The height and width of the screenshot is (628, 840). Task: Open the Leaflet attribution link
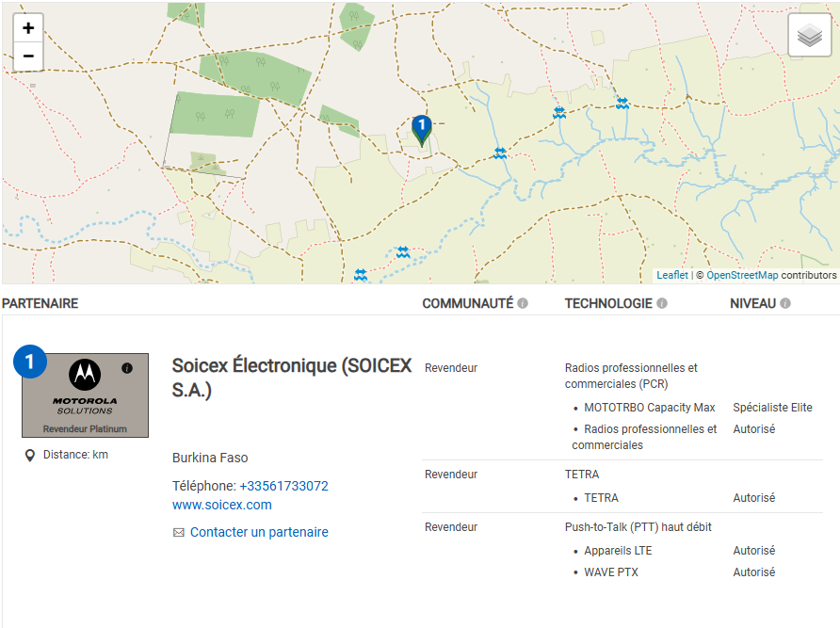point(672,275)
